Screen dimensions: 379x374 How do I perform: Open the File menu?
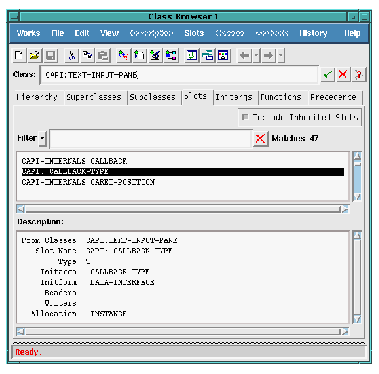tap(58, 33)
